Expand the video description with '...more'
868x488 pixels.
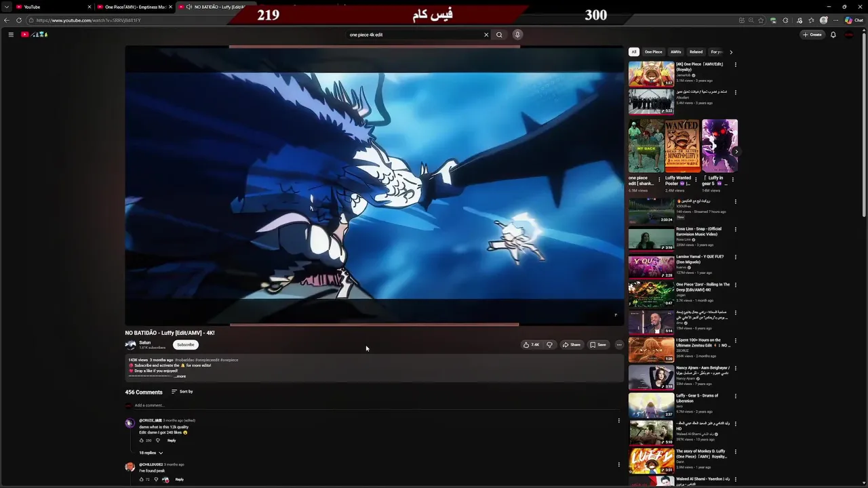(x=180, y=376)
